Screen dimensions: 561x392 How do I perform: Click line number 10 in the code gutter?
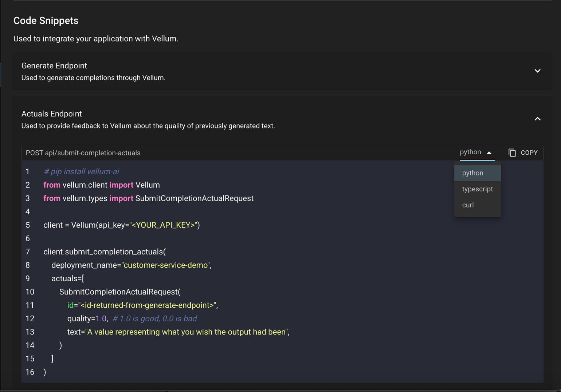(x=30, y=292)
